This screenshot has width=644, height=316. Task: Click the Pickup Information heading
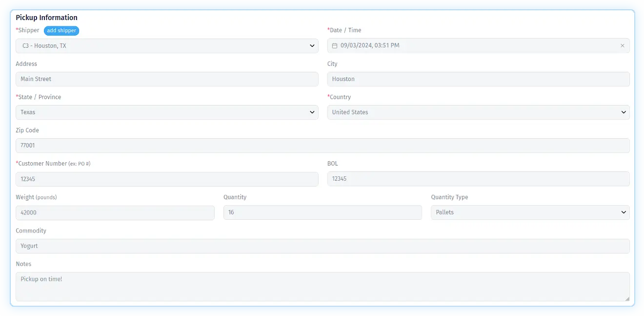[46, 18]
